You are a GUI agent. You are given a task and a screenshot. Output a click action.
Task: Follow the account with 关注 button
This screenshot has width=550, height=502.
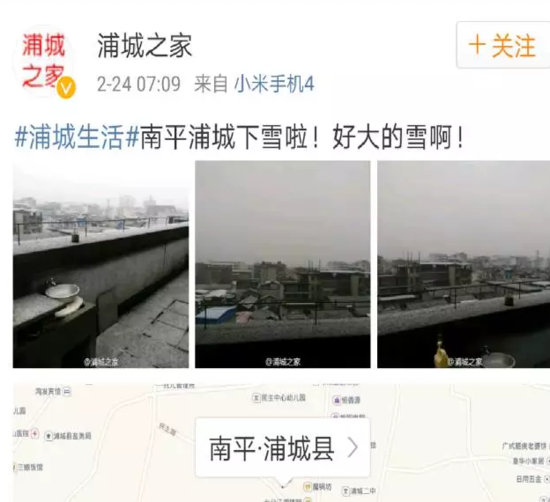503,45
